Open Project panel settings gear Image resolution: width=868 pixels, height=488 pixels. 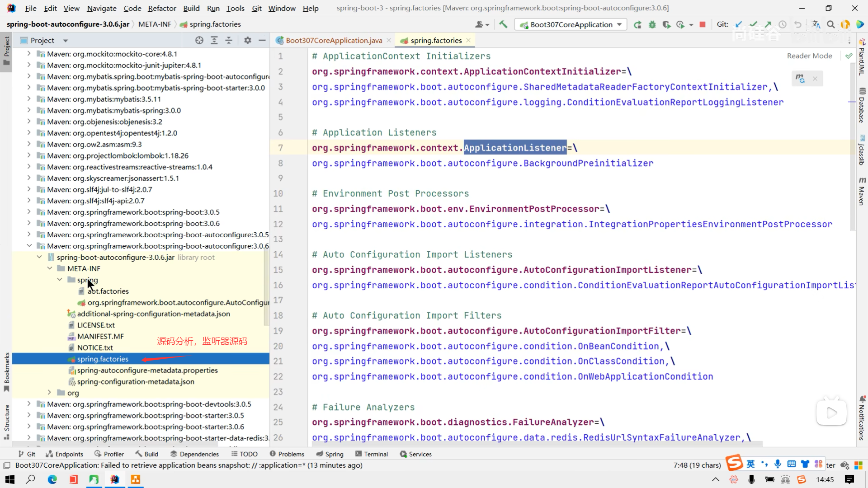(247, 40)
